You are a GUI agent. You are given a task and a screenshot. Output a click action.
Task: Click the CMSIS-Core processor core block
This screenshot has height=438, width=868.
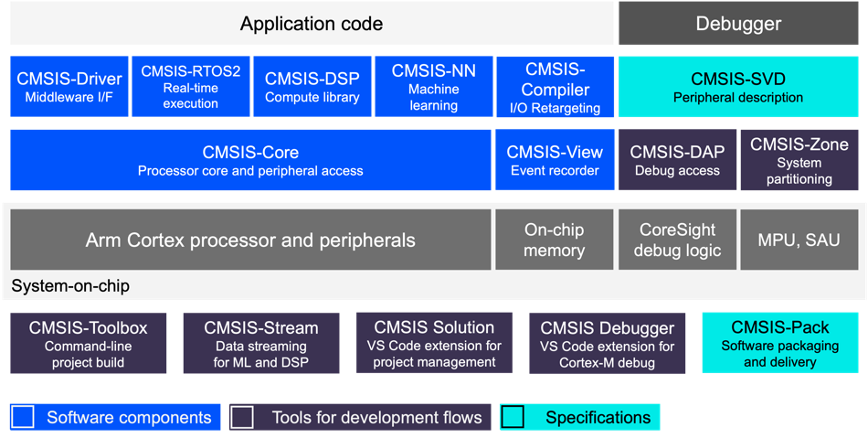(x=250, y=160)
